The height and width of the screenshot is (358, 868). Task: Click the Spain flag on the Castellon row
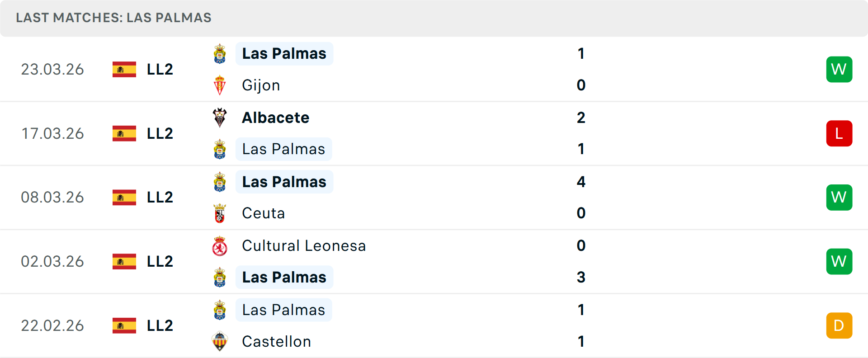click(124, 325)
